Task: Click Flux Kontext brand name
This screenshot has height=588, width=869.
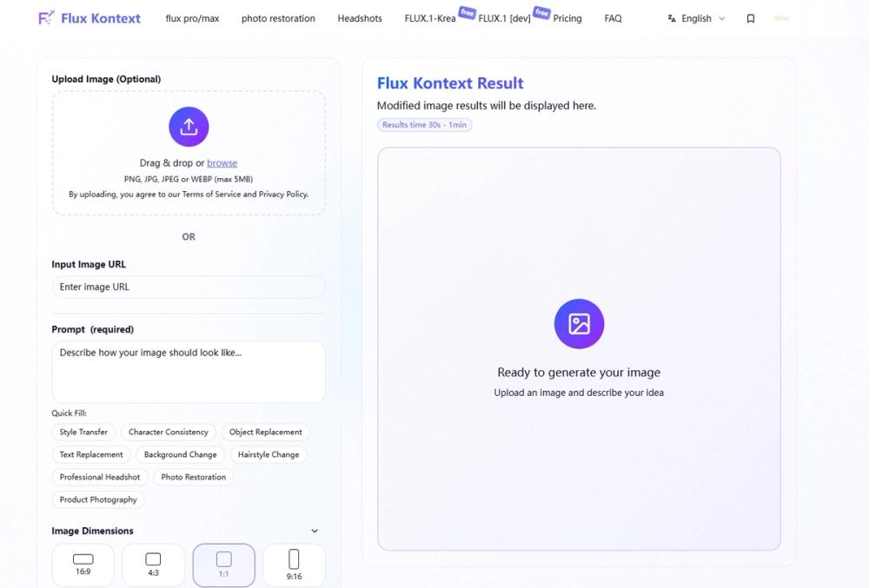Action: click(x=100, y=18)
